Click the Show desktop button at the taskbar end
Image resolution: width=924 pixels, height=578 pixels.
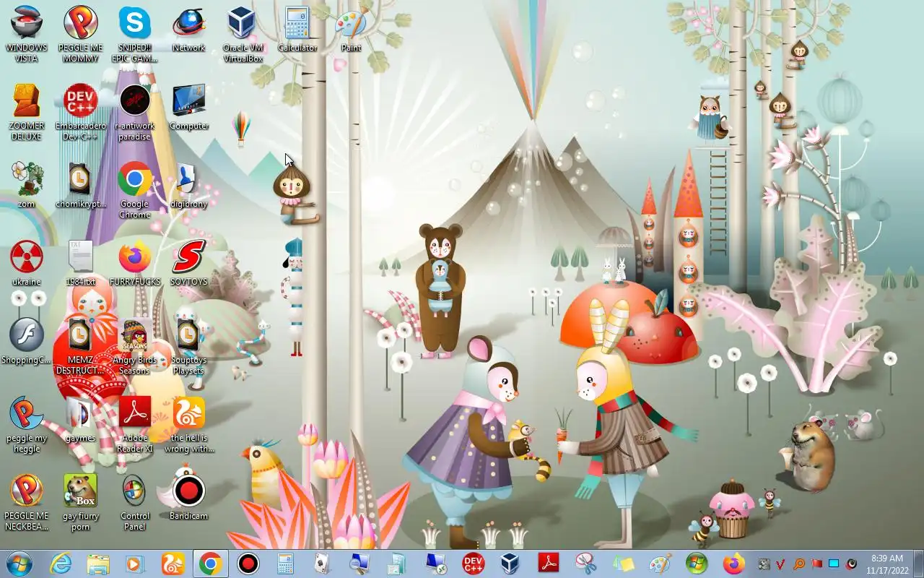(918, 564)
